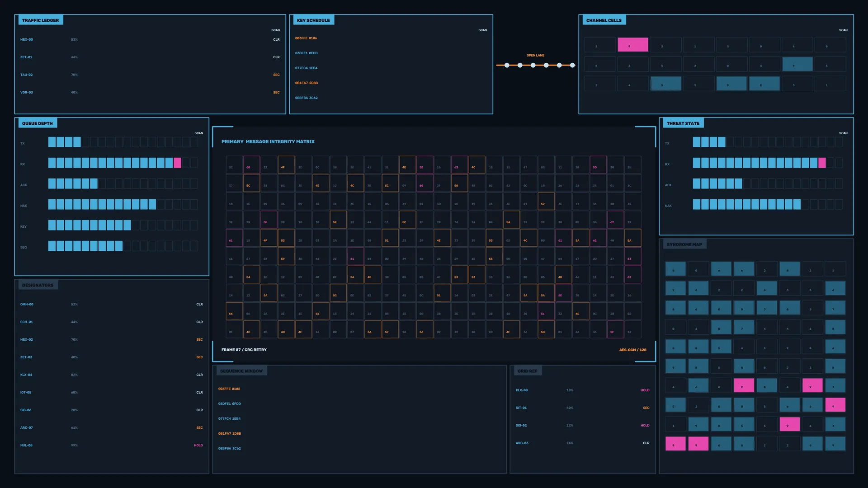
Task: Select the QUEUE DEPTH panel header
Action: point(38,123)
